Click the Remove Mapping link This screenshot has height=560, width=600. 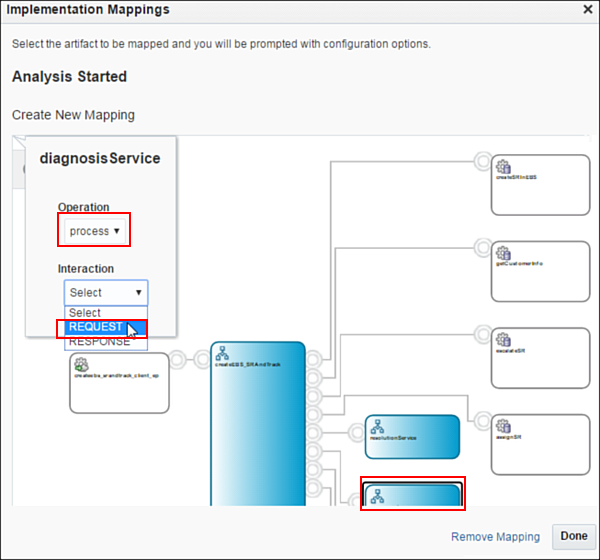pyautogui.click(x=496, y=537)
